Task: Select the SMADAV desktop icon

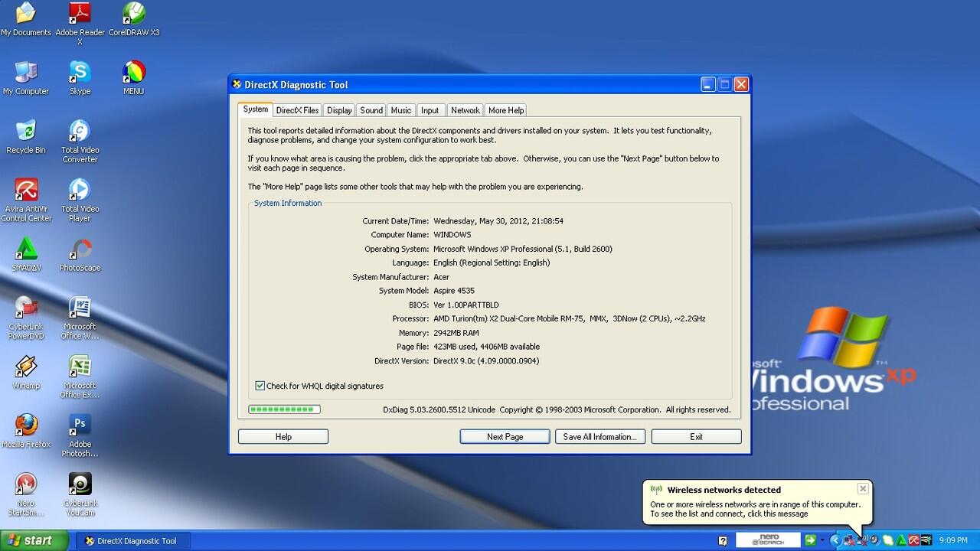Action: point(26,255)
